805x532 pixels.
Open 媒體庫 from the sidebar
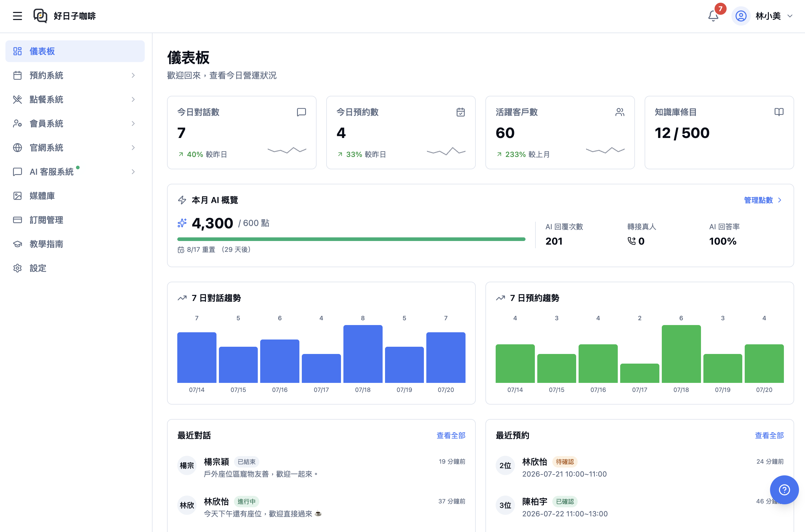point(75,196)
